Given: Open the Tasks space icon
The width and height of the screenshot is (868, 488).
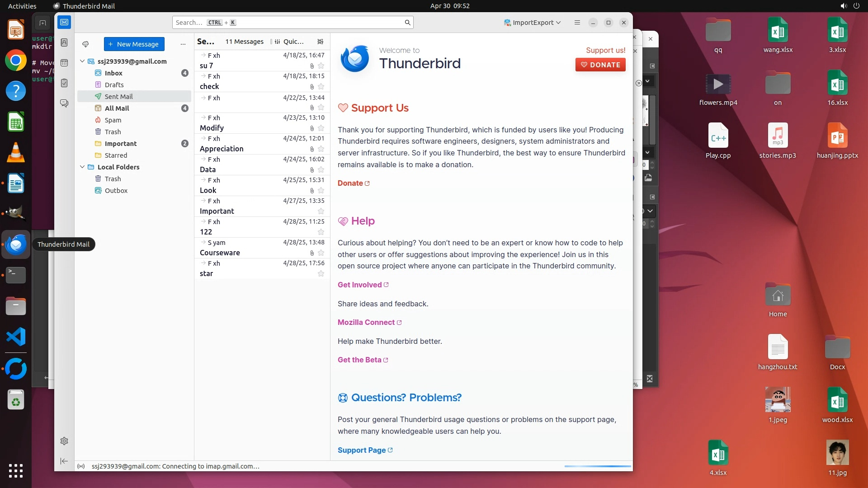Looking at the screenshot, I should (64, 83).
